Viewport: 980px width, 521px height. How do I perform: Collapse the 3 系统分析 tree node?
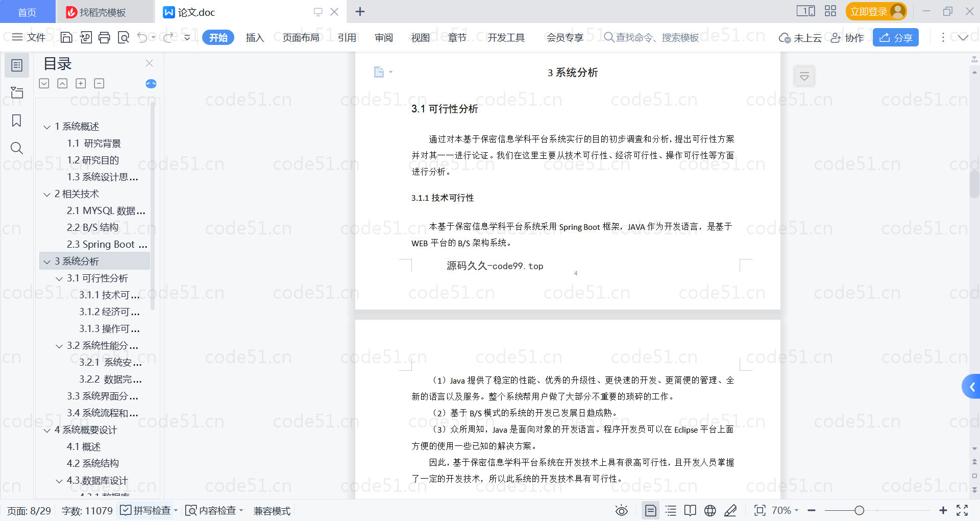click(47, 262)
